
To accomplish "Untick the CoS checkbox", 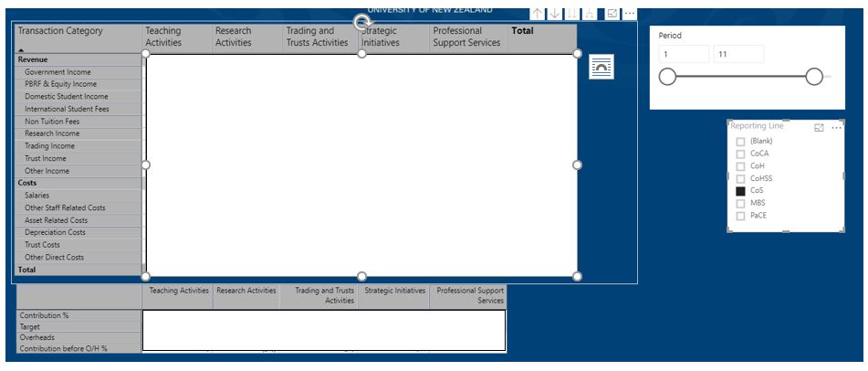I will point(740,191).
